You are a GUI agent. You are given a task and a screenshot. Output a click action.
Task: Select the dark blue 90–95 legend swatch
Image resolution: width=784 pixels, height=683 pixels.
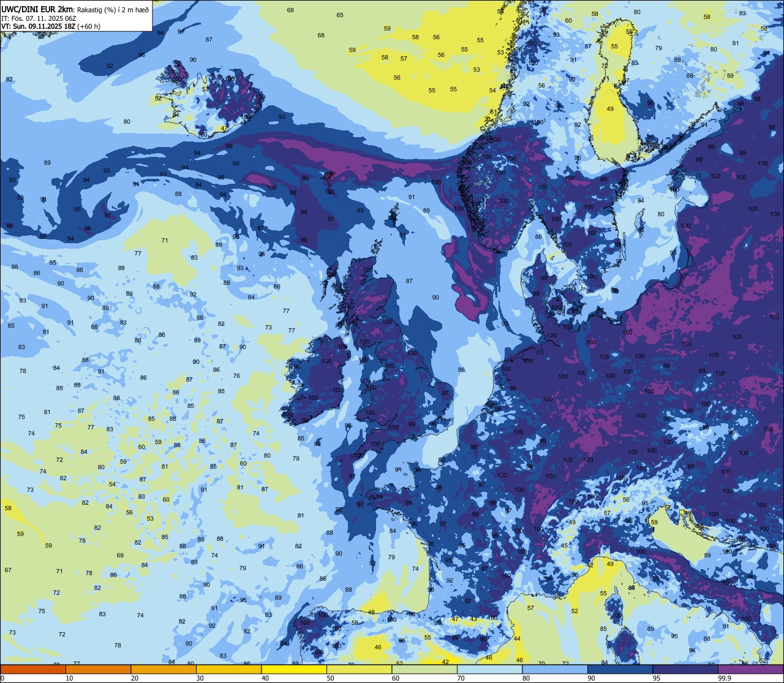coord(620,669)
